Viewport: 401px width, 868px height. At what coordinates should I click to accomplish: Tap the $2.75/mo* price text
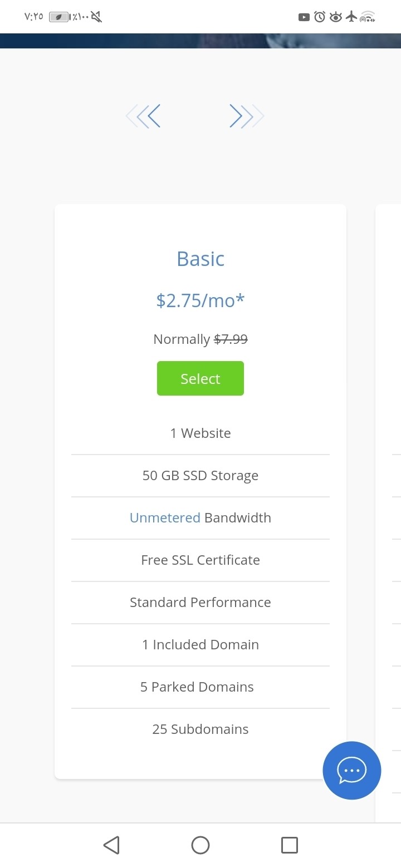click(200, 300)
